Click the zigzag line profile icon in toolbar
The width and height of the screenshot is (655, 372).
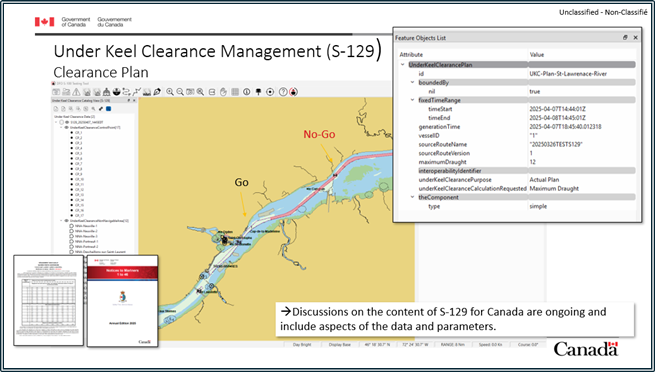pyautogui.click(x=137, y=92)
